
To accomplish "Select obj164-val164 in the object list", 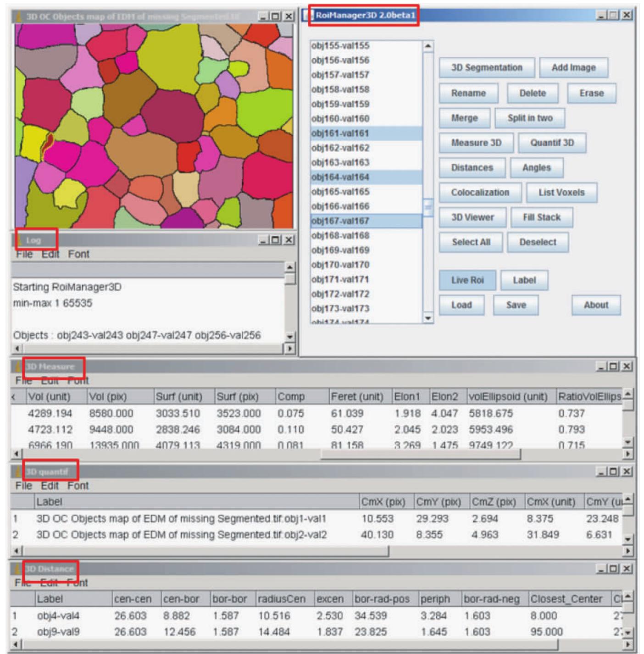I will [x=366, y=177].
